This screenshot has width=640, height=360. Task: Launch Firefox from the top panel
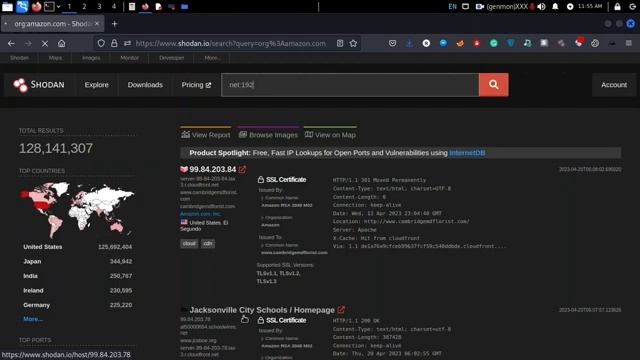point(36,7)
